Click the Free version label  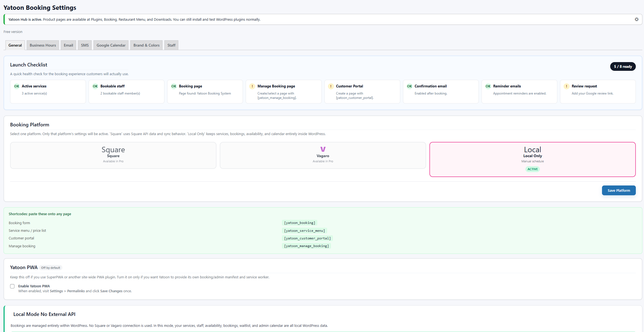(13, 32)
